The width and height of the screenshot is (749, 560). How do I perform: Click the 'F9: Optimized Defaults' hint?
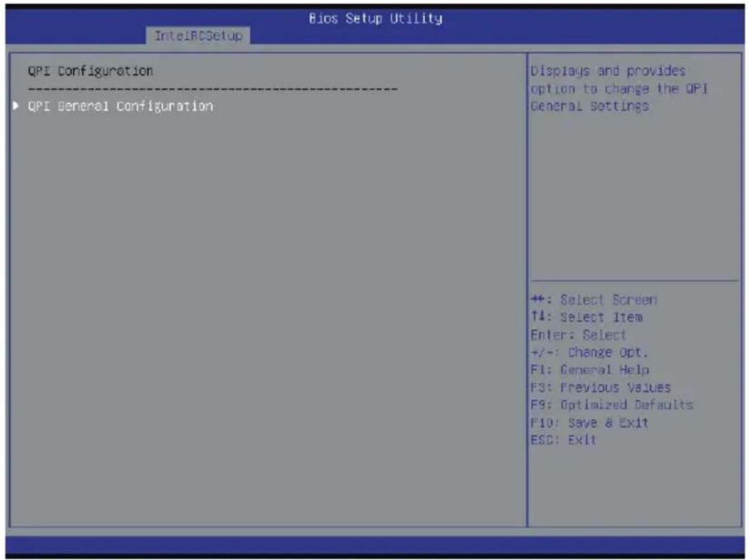coord(612,404)
